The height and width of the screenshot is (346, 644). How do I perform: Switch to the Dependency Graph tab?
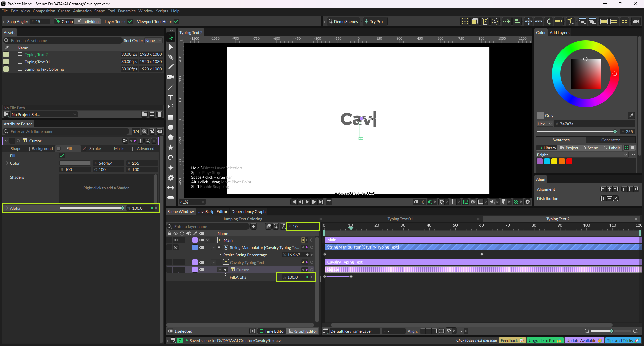click(248, 212)
